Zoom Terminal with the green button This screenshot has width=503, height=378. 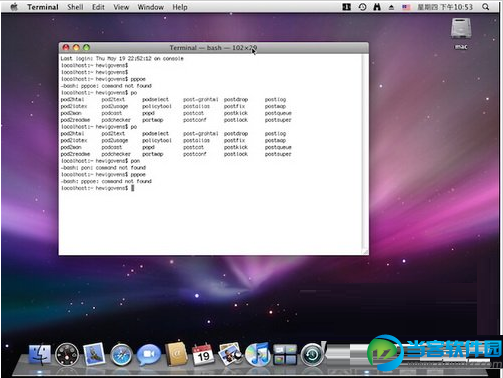coord(87,48)
